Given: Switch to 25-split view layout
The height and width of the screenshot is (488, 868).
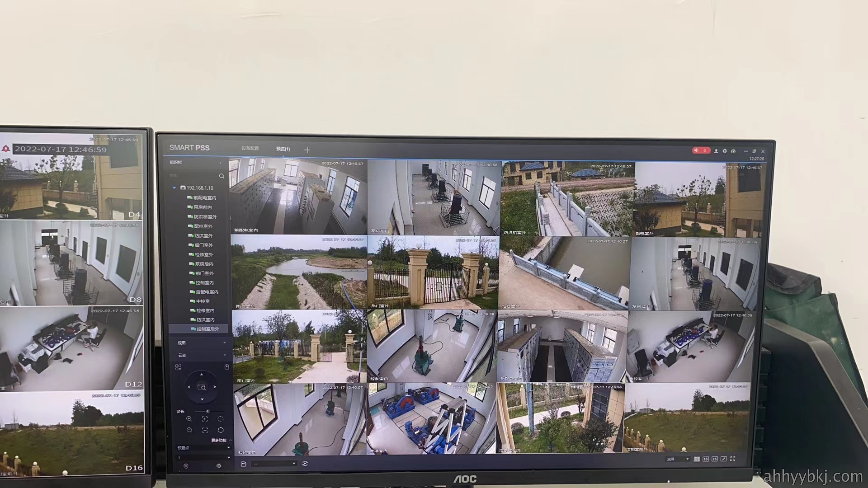Looking at the screenshot, I should point(715,459).
